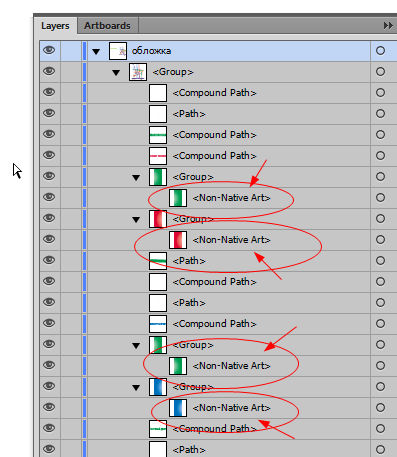Select green Non-Native Art above the blue Group
The height and width of the screenshot is (457, 397).
pyautogui.click(x=231, y=366)
